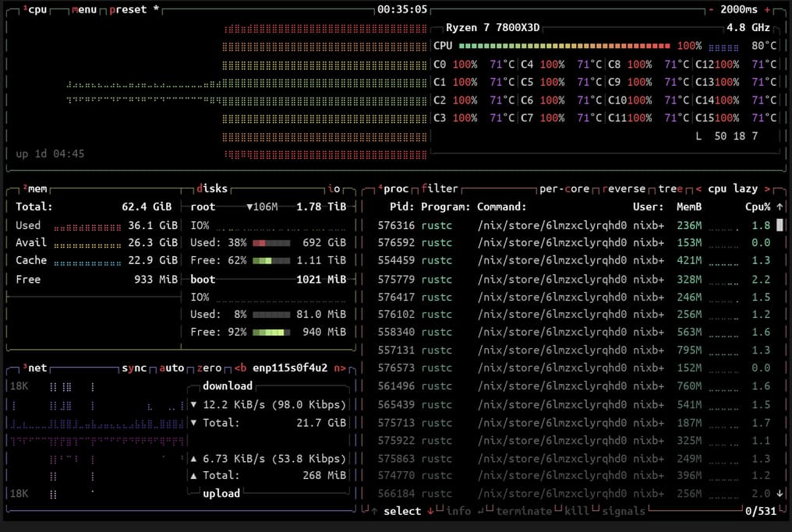This screenshot has width=792, height=532.
Task: Select rustc process with PID 566184
Action: 574,494
